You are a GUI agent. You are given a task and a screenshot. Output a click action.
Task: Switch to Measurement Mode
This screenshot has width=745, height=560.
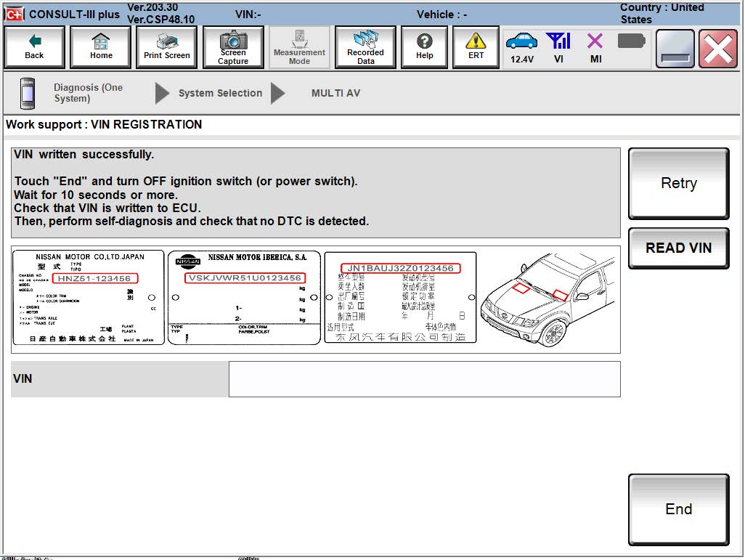(299, 47)
